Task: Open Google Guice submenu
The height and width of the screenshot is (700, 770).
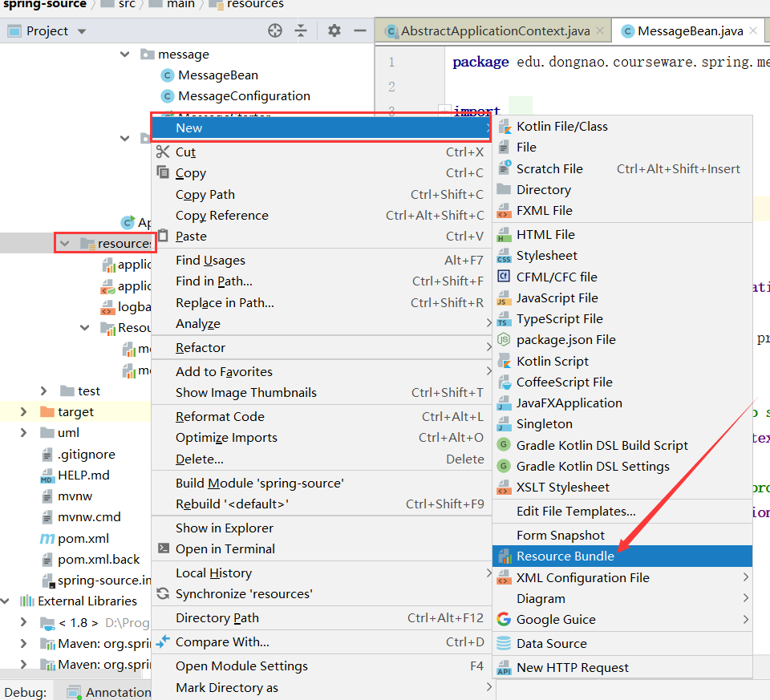Action: 622,620
